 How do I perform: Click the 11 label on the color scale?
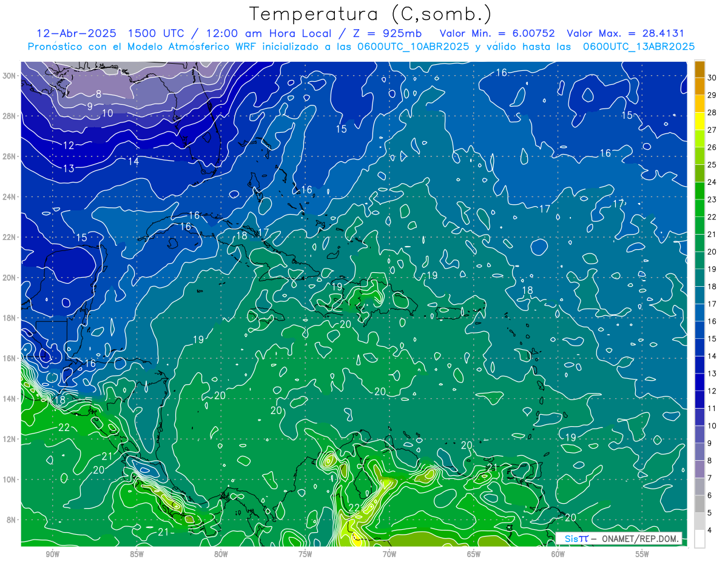[x=712, y=408]
